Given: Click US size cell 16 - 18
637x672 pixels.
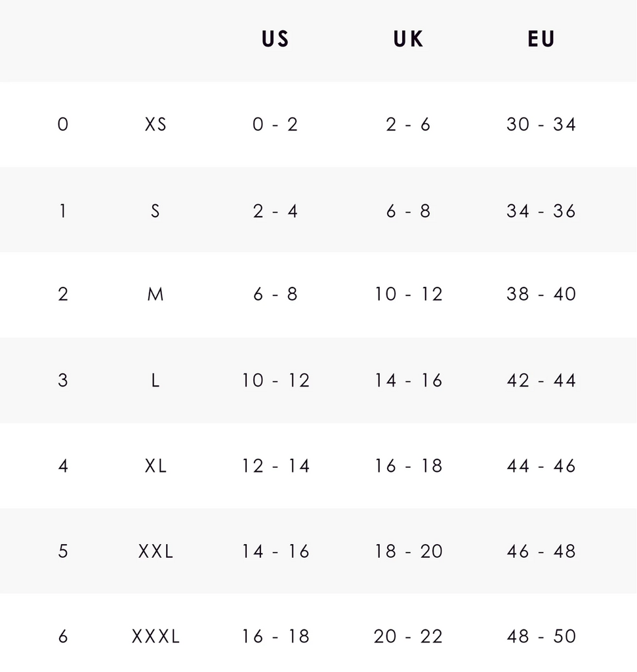Looking at the screenshot, I should (276, 636).
